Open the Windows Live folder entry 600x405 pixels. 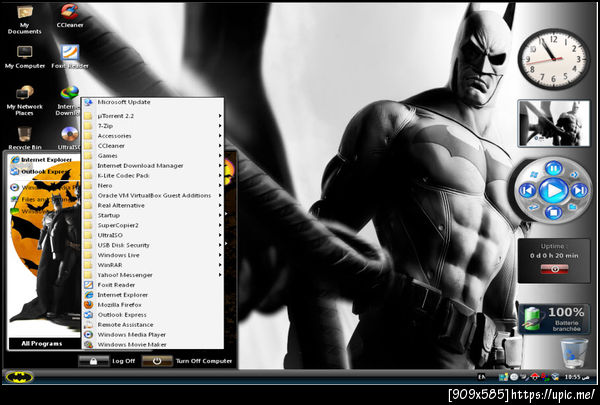(x=153, y=255)
